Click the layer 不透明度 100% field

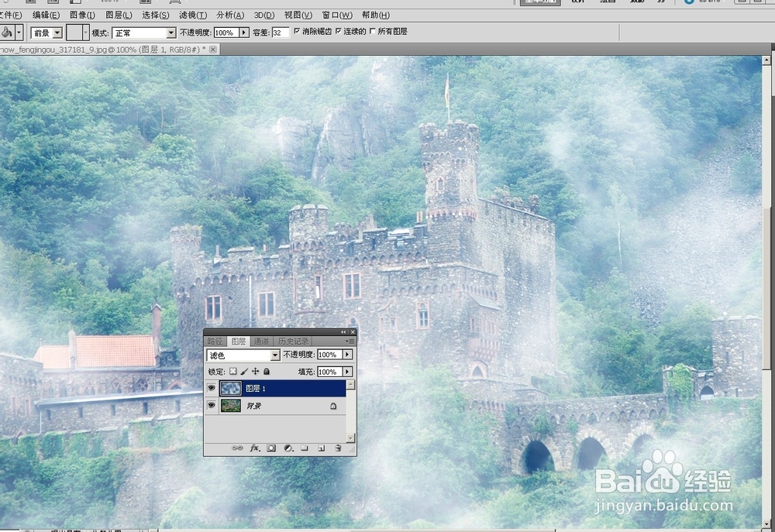329,355
